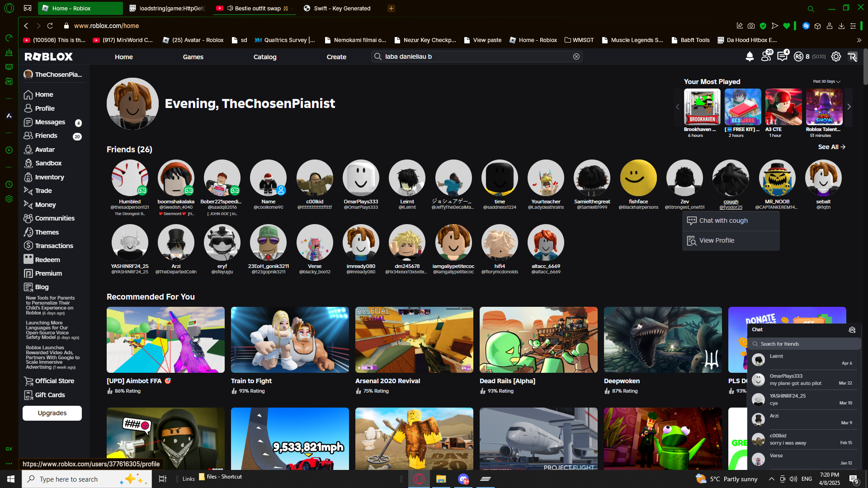Show next Most Played games arrow
This screenshot has height=488, width=868.
(x=849, y=107)
